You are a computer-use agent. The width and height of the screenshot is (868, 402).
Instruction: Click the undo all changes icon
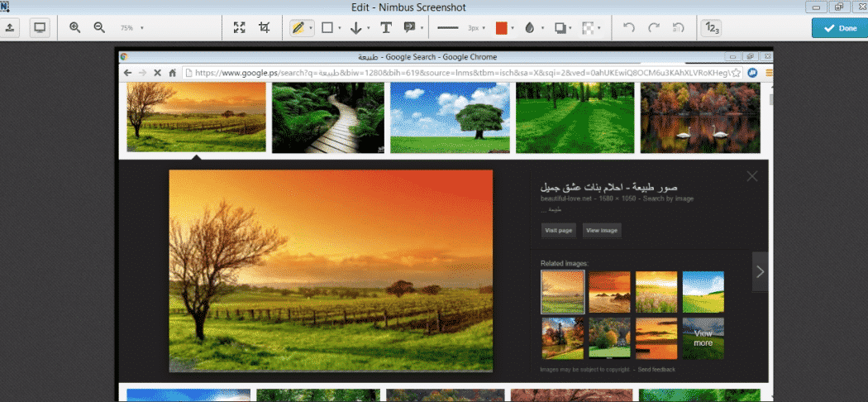point(678,27)
